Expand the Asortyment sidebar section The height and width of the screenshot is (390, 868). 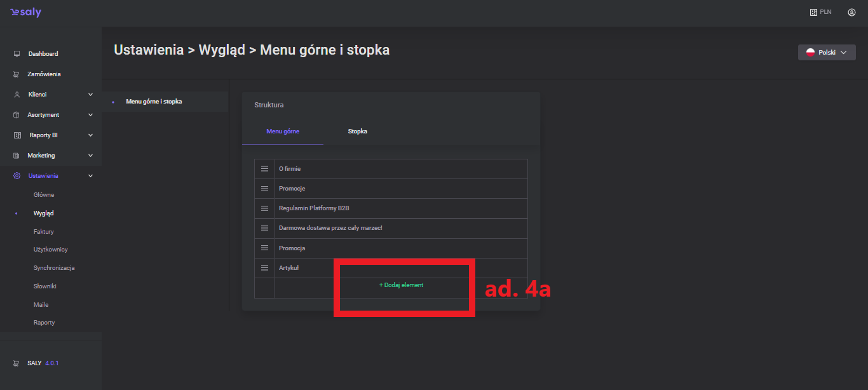click(90, 115)
